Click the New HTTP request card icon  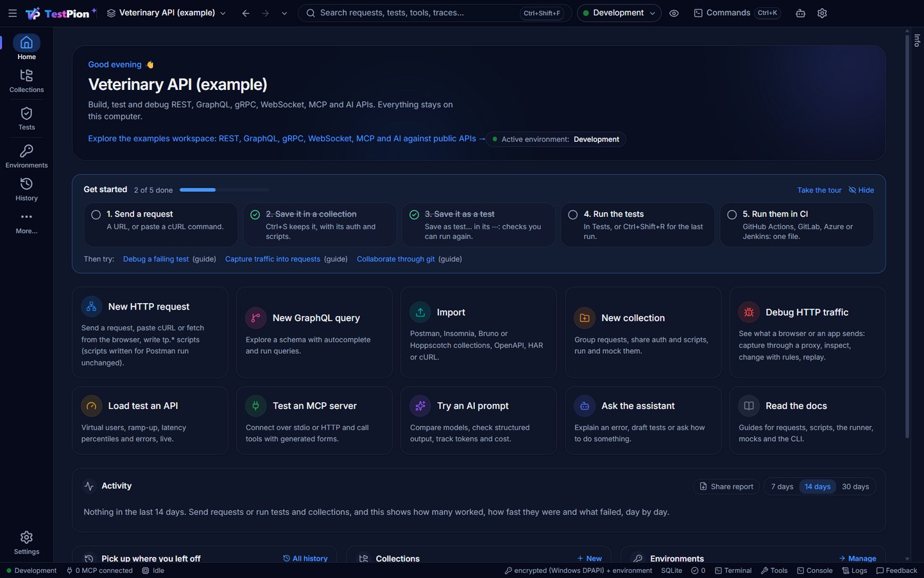pyautogui.click(x=92, y=306)
